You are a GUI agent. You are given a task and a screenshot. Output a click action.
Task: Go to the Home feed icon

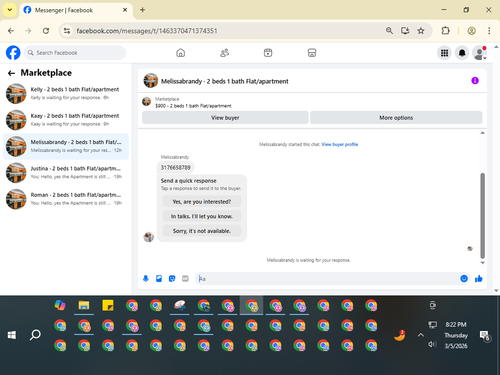tap(181, 53)
